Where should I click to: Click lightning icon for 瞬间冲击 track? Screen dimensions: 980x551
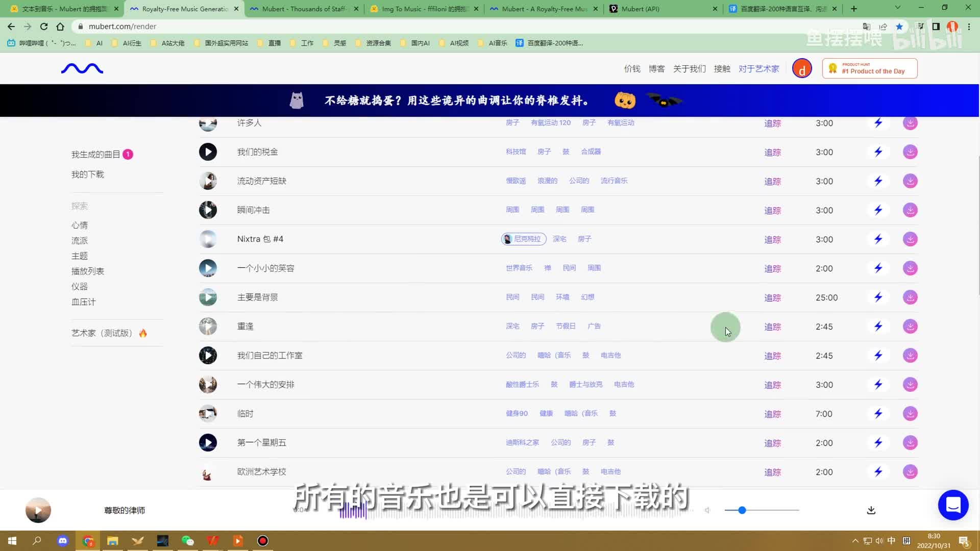click(x=878, y=210)
